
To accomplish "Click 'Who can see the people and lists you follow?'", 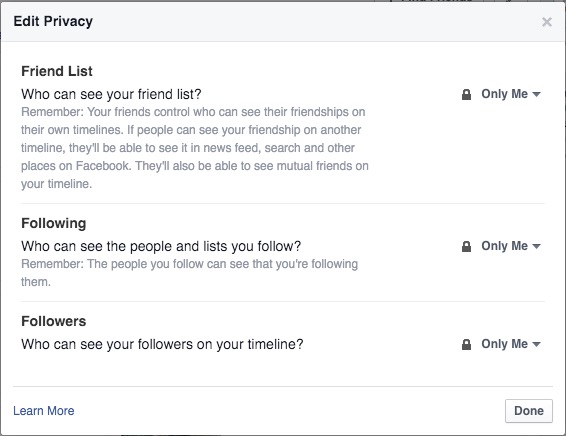I will click(x=161, y=246).
